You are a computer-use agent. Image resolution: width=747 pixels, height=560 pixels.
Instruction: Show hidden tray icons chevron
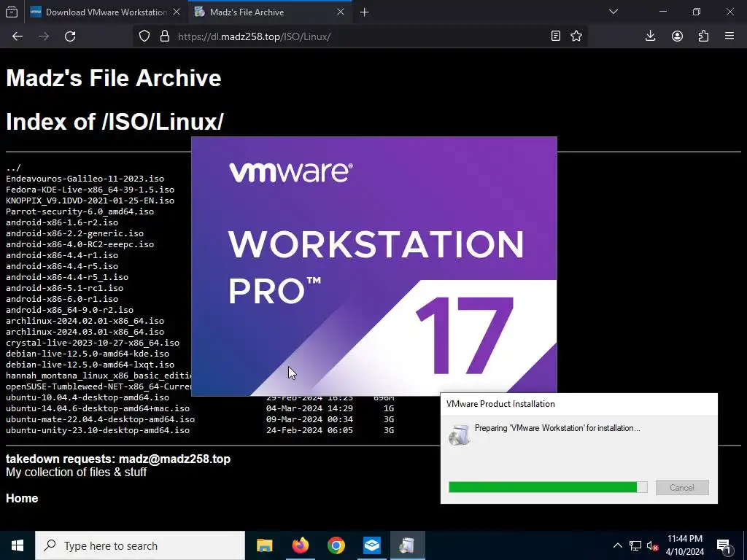pyautogui.click(x=617, y=545)
